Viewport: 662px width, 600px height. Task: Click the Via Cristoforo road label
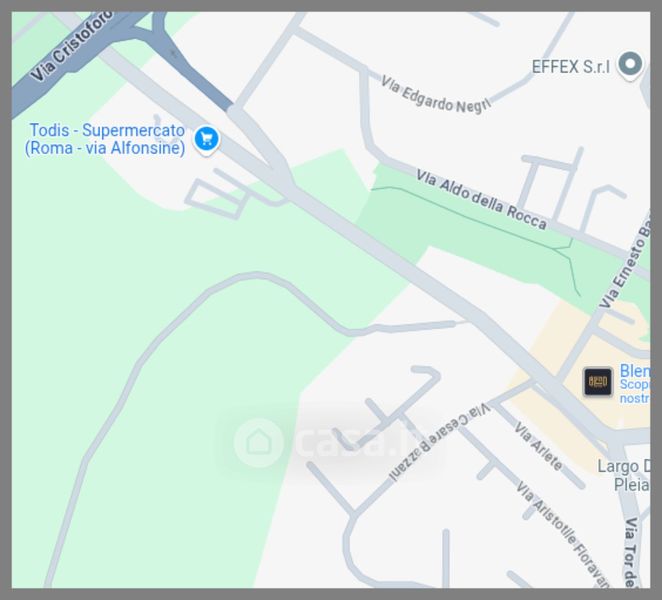coord(71,46)
